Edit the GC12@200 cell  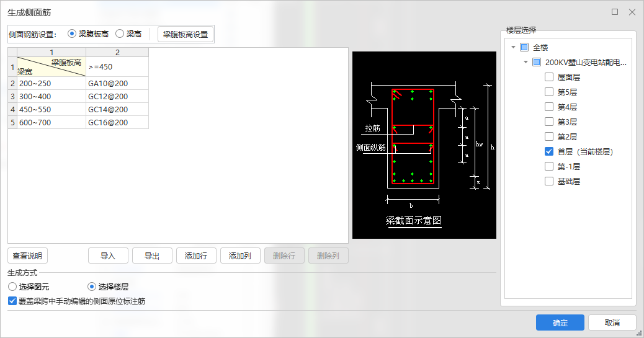(117, 97)
